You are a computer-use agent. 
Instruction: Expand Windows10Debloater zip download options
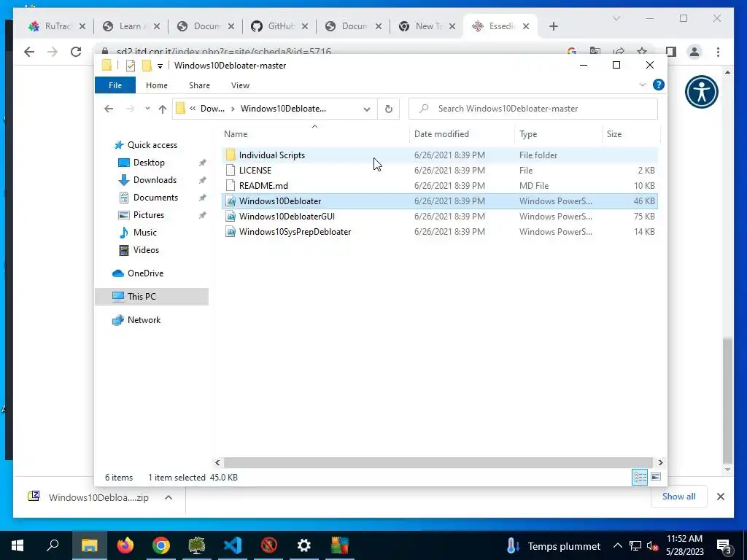coord(169,497)
